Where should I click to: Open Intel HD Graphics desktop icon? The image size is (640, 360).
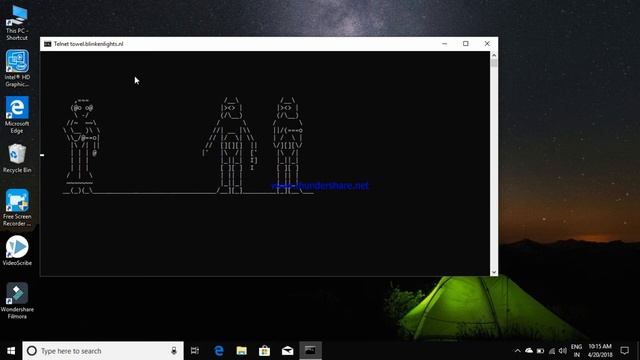coord(17,68)
